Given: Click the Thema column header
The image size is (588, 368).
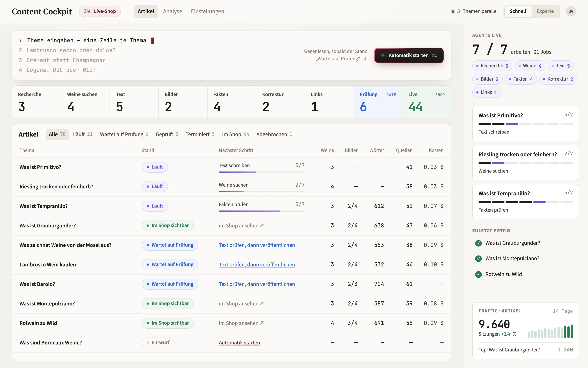Looking at the screenshot, I should (x=27, y=150).
